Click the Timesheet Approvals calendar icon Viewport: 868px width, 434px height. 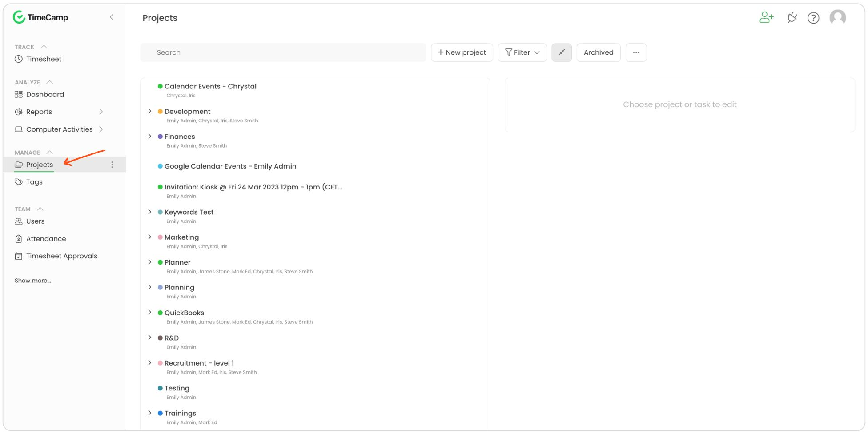pos(19,256)
